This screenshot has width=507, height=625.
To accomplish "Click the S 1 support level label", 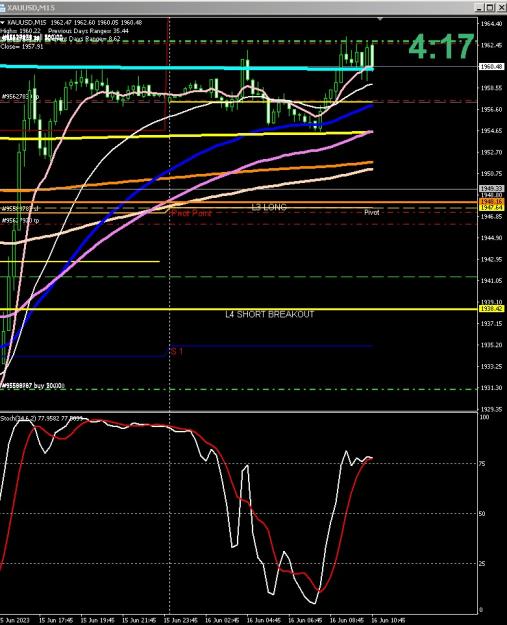I will (x=177, y=352).
